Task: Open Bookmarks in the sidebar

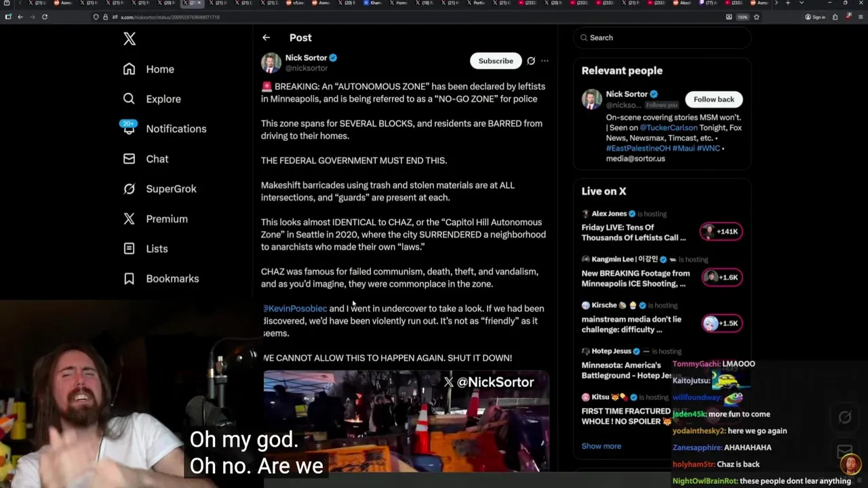Action: pos(161,279)
